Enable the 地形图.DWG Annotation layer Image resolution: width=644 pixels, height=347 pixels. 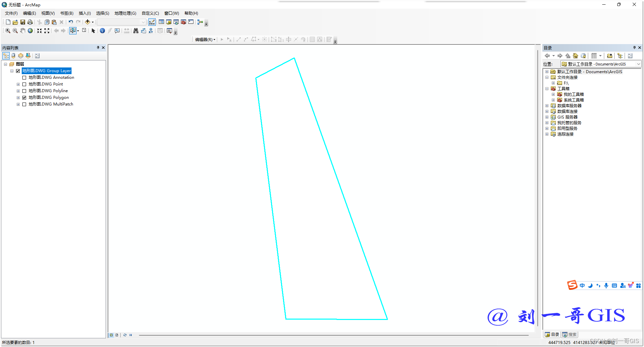tap(24, 77)
